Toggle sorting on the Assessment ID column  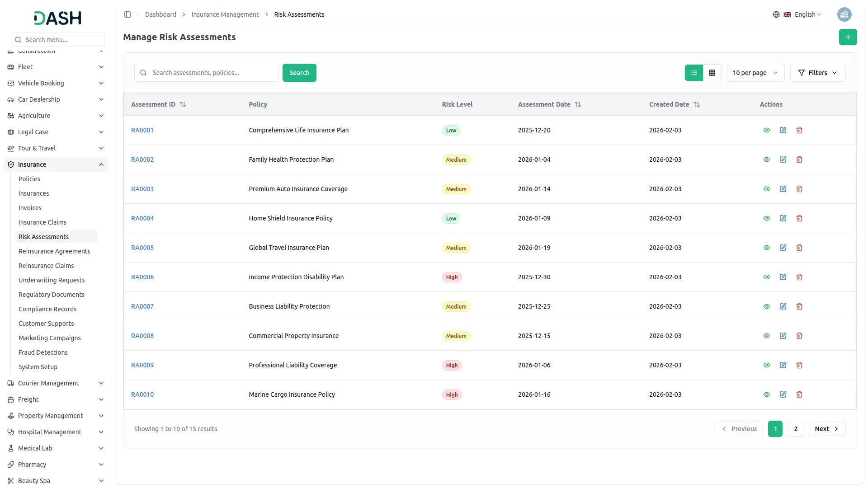pyautogui.click(x=183, y=104)
